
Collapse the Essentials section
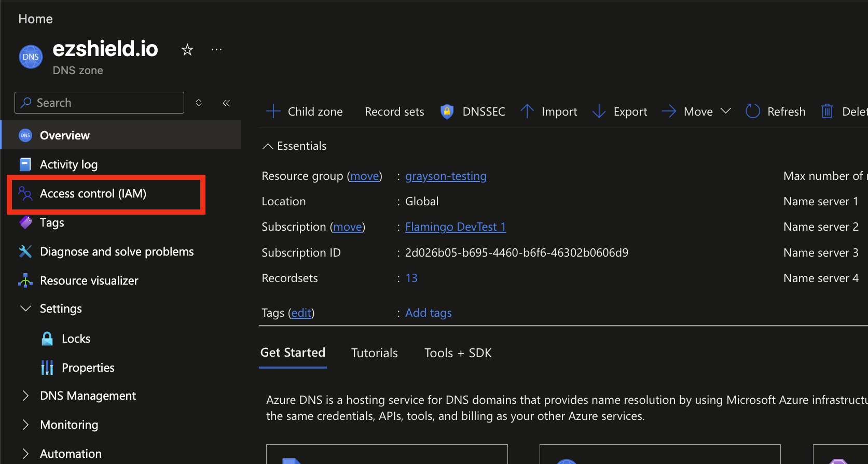[x=268, y=146]
